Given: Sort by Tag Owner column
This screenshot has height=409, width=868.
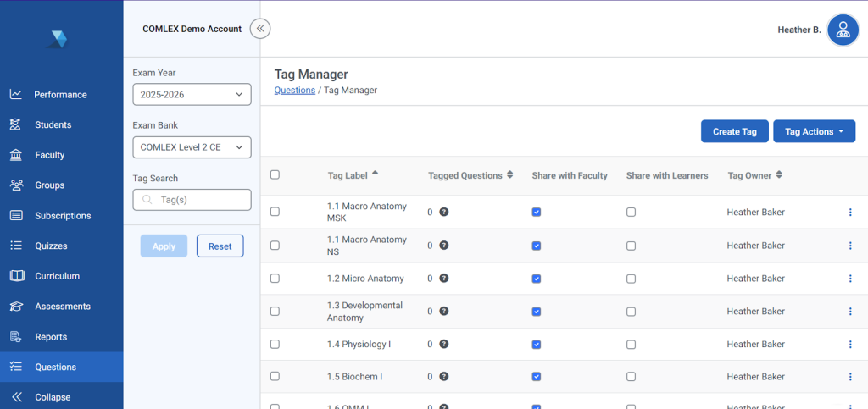Looking at the screenshot, I should pyautogui.click(x=779, y=175).
